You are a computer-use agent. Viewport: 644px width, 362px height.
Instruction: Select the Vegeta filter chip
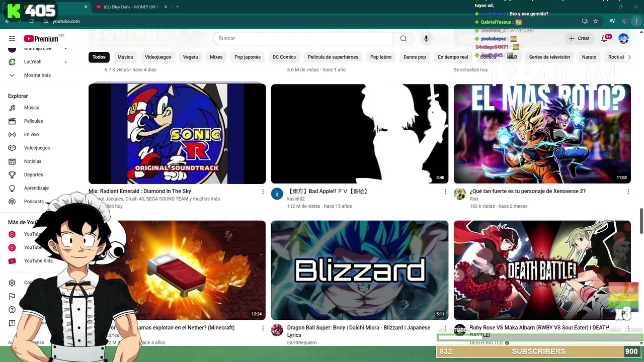[190, 57]
